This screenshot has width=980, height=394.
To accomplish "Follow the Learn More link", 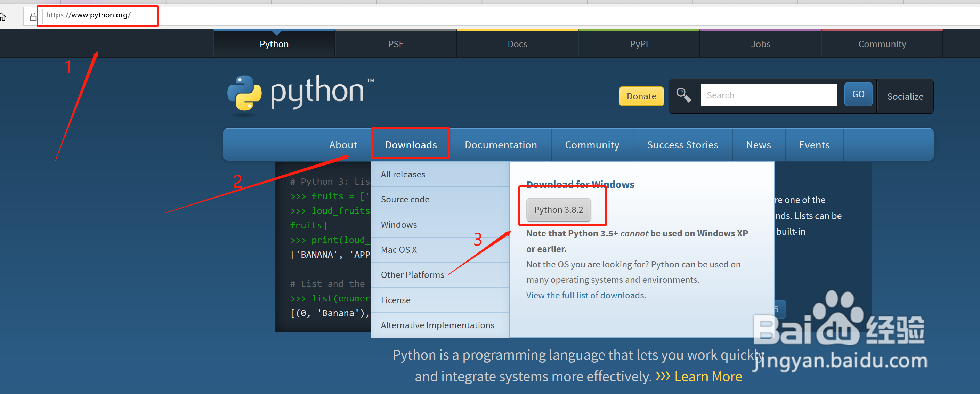I will tap(708, 377).
